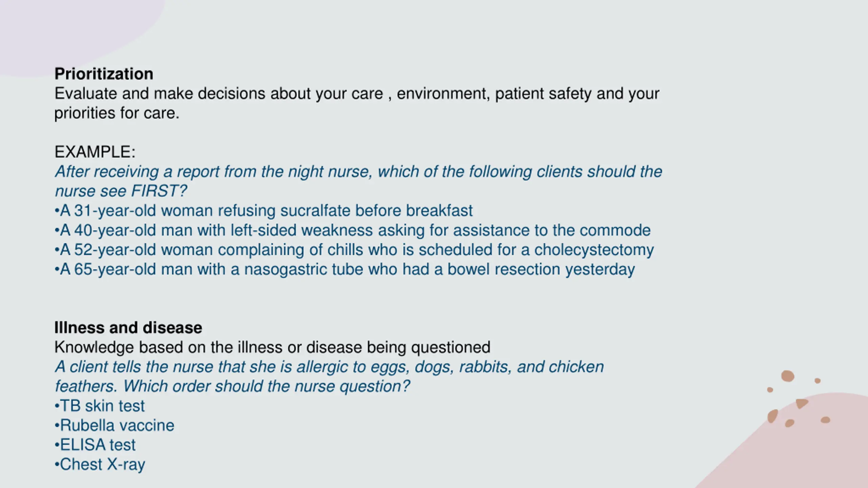This screenshot has width=868, height=488.
Task: Click the Prioritization heading
Action: [x=104, y=74]
